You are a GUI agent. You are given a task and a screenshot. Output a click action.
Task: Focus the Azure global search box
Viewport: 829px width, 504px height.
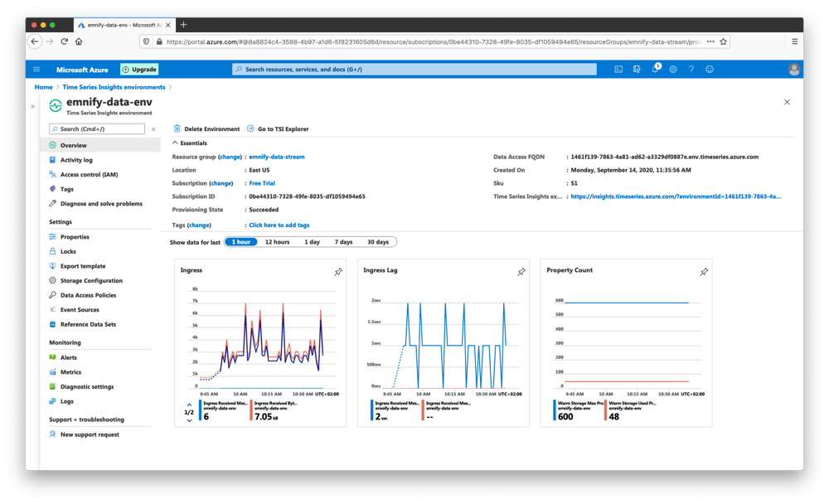[x=414, y=70]
